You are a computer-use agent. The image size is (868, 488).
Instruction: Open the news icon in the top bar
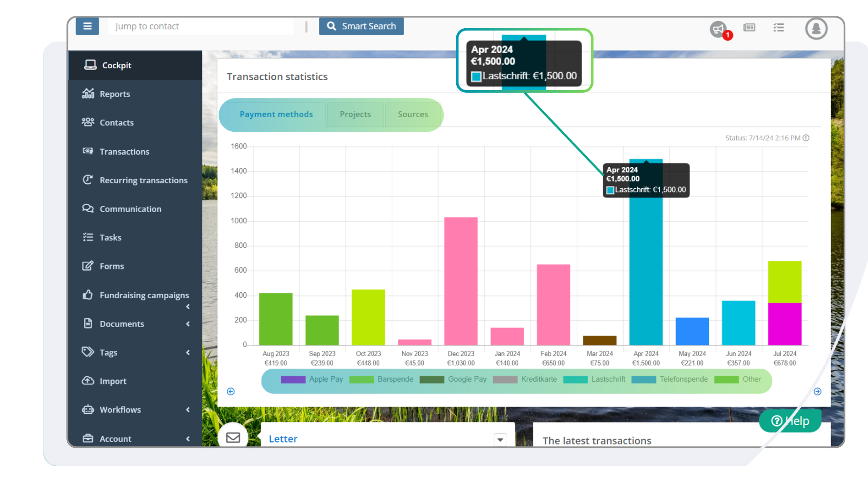[749, 28]
